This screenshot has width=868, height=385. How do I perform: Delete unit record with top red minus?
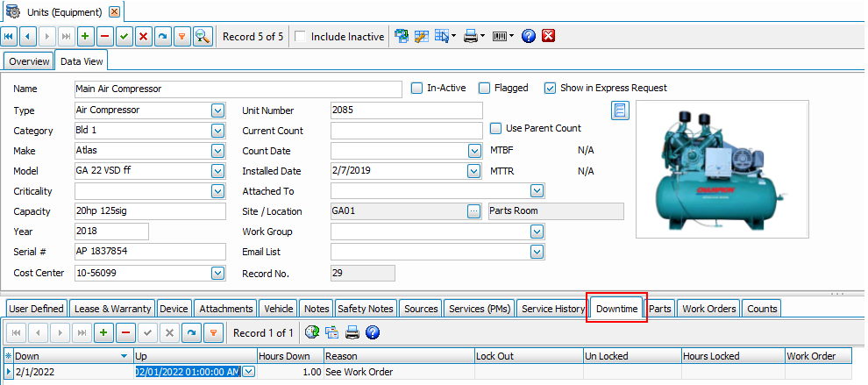tap(104, 37)
